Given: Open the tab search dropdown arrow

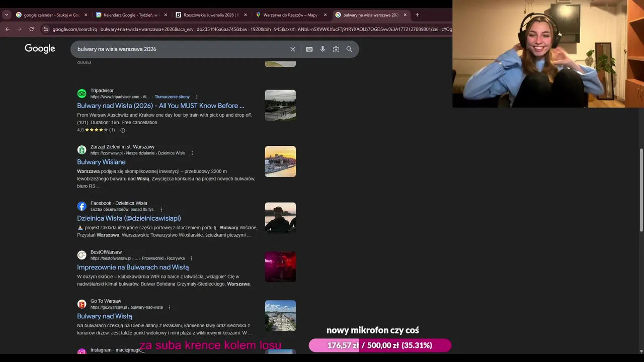Looking at the screenshot, I should (7, 15).
